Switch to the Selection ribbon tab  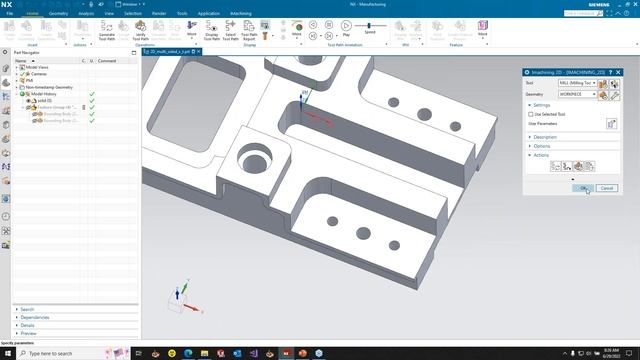[133, 13]
